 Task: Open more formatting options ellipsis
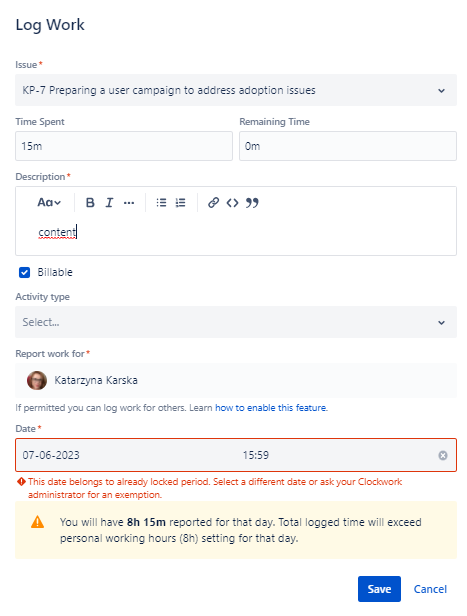[x=129, y=203]
